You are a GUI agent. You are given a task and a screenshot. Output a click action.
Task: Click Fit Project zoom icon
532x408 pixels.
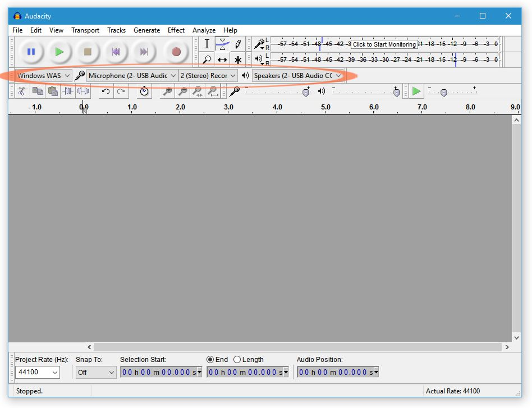tap(213, 91)
